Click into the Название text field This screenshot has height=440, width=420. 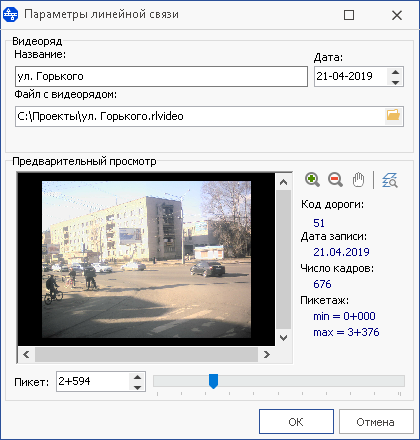161,76
